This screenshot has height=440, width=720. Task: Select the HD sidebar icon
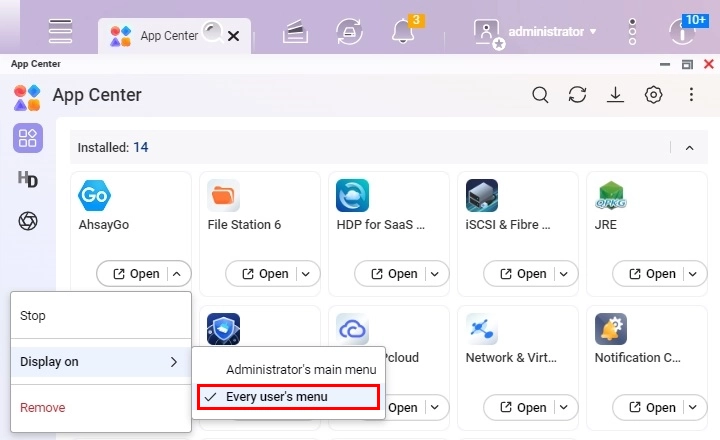28,179
